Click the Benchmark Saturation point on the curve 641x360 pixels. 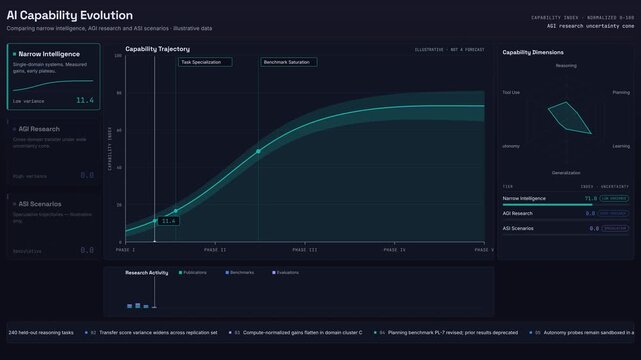(x=258, y=151)
